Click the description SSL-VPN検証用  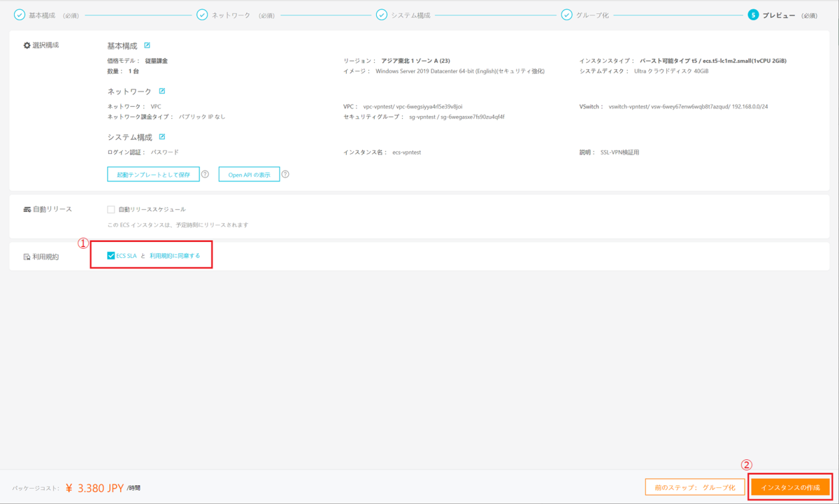(x=619, y=152)
